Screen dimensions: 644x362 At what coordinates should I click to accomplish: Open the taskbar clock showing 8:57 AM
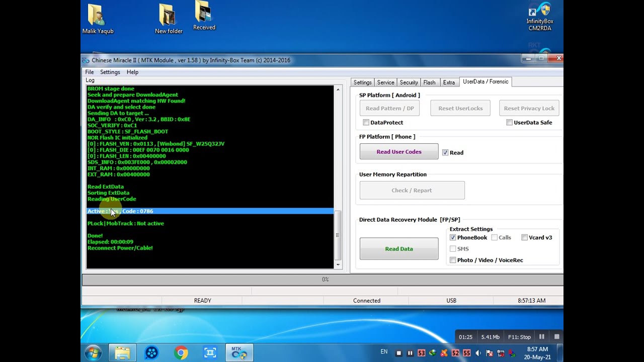click(537, 353)
